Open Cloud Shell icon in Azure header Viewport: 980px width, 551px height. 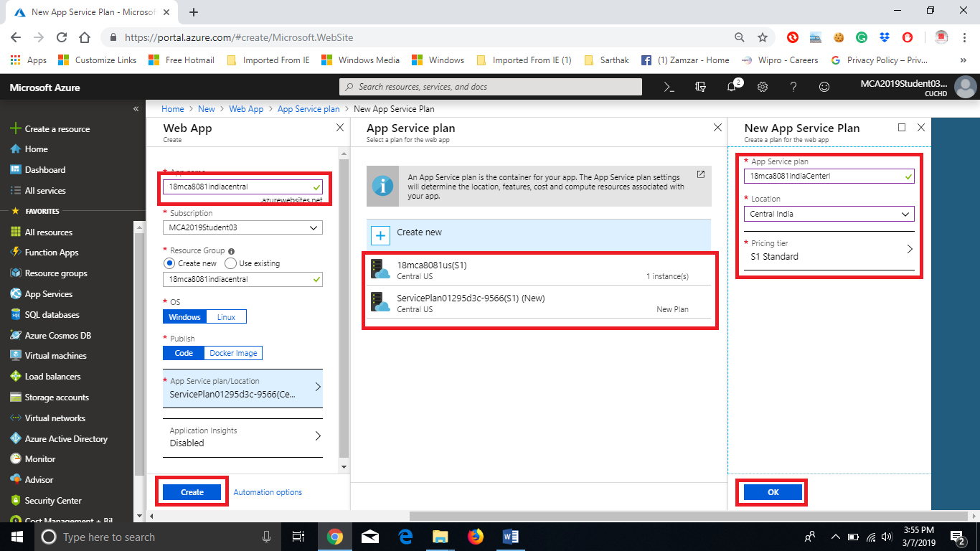669,87
